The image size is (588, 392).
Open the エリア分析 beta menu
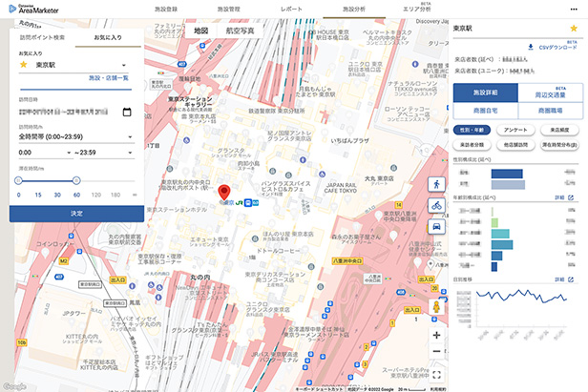coord(417,9)
